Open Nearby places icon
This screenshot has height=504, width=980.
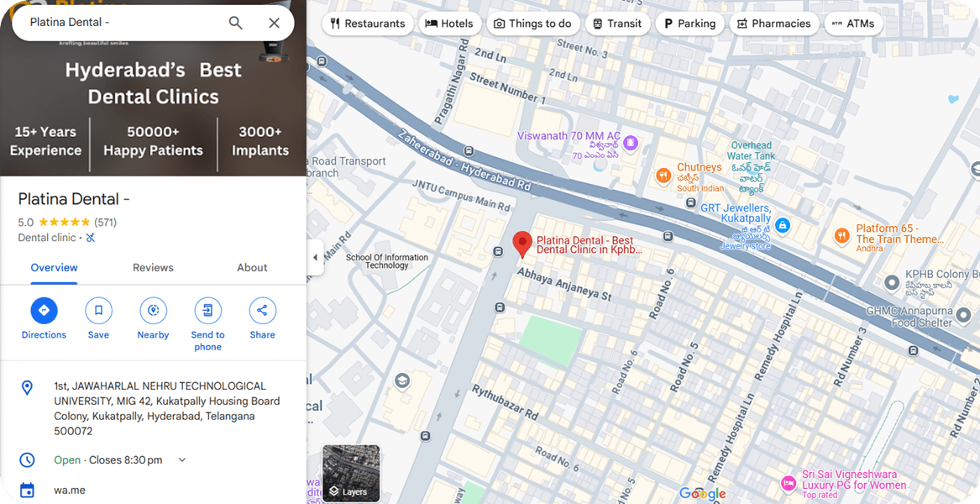pos(153,311)
